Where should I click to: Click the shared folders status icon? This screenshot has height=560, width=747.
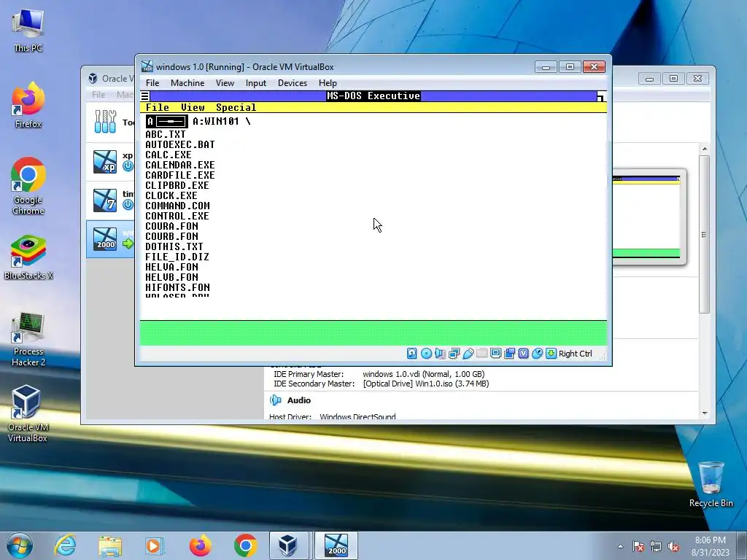[481, 354]
